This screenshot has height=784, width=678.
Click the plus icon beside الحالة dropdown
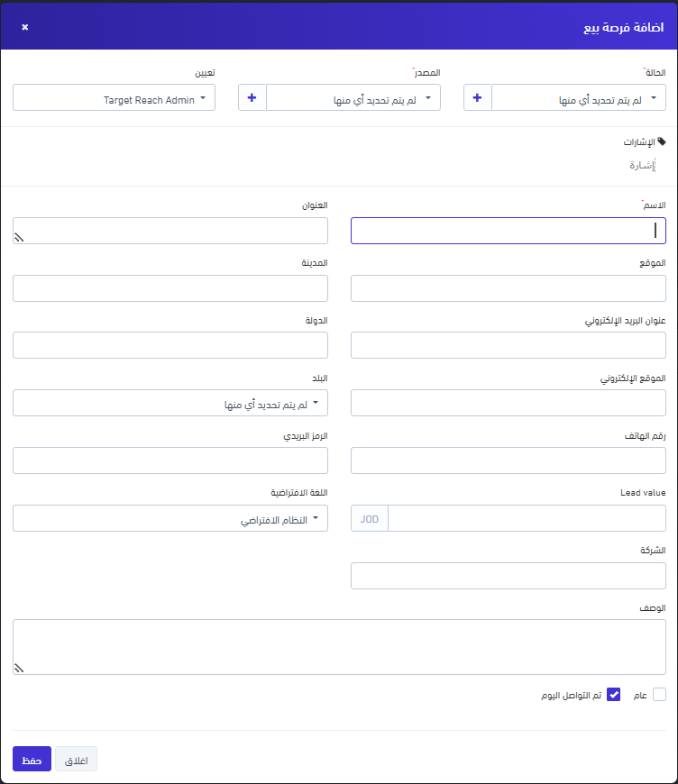coord(477,97)
